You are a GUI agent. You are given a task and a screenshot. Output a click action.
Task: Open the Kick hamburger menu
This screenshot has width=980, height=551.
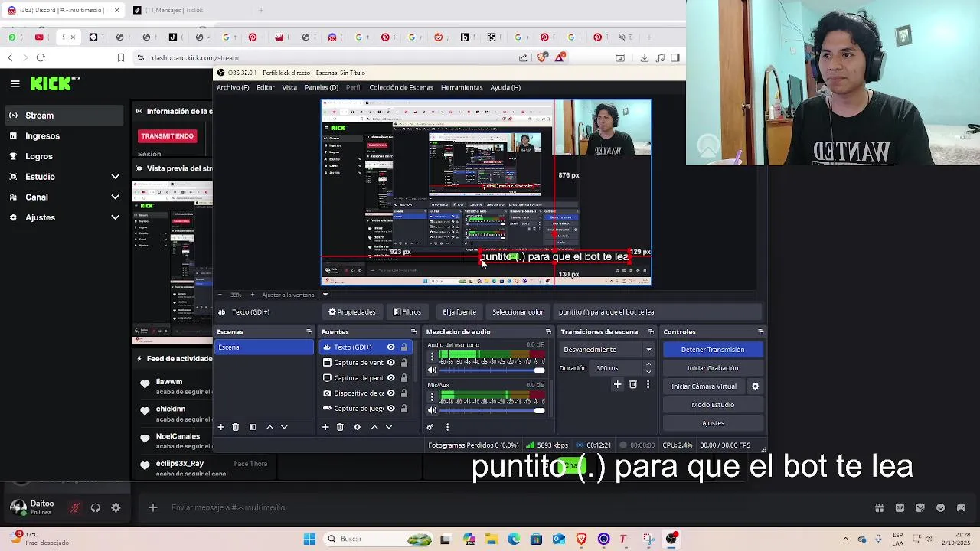(15, 83)
